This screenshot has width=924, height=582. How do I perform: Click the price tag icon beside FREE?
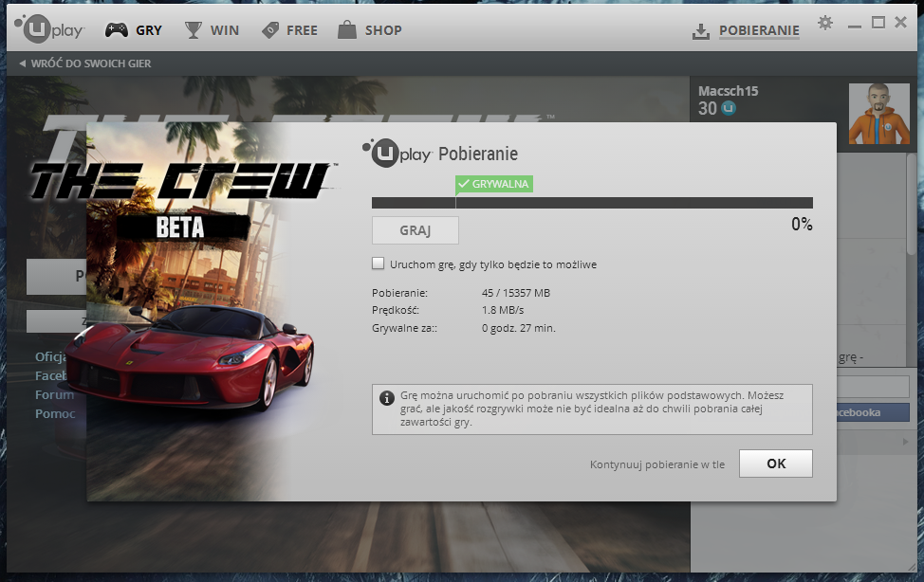[x=269, y=30]
